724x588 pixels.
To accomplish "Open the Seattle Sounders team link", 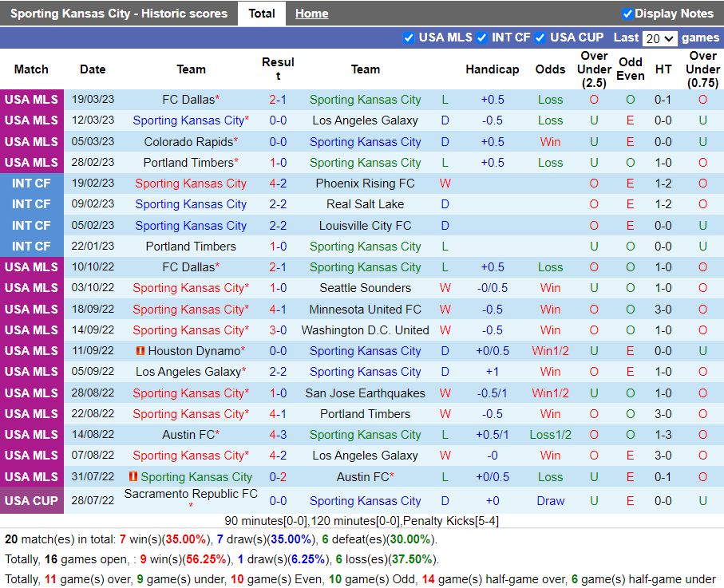I will point(365,288).
